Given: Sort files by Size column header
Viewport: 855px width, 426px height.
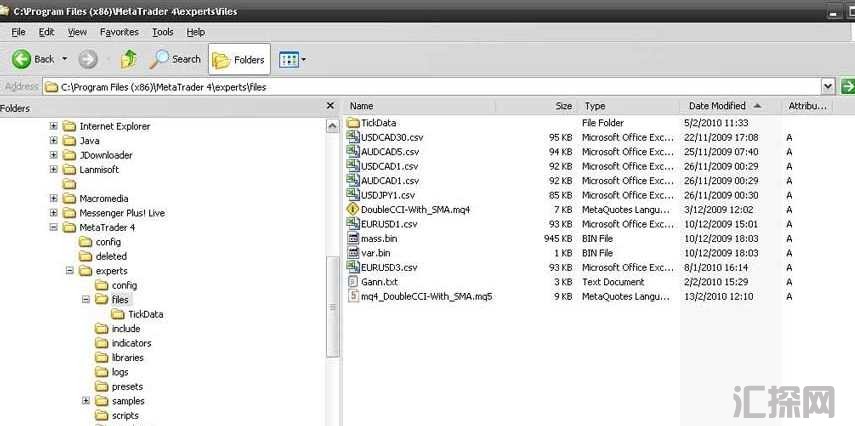Looking at the screenshot, I should click(564, 106).
